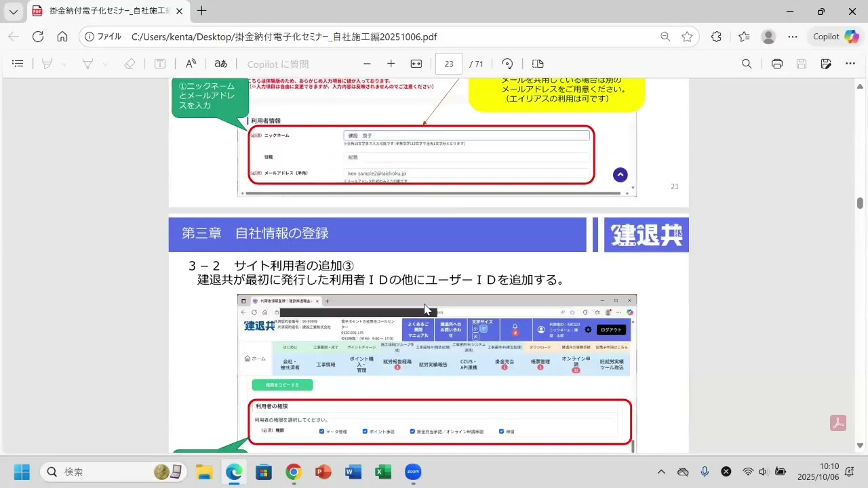Open the Save As icon

tap(826, 64)
